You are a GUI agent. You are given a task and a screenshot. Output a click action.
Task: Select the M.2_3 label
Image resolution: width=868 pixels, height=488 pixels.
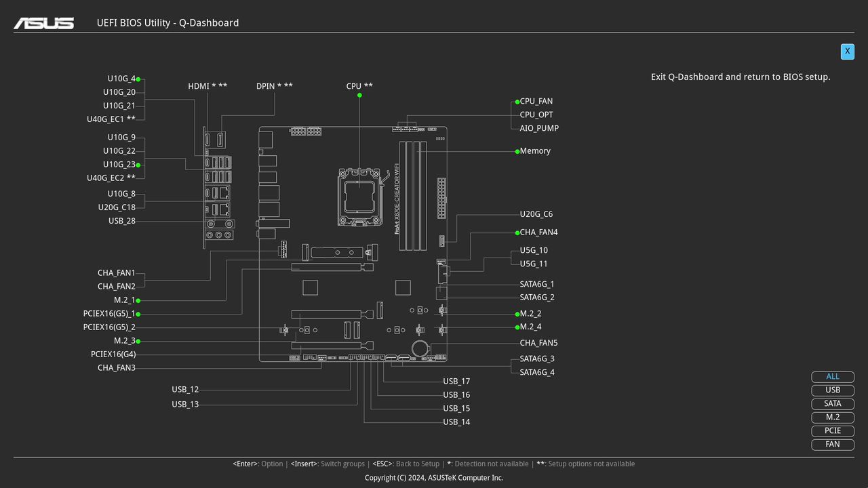(x=125, y=341)
